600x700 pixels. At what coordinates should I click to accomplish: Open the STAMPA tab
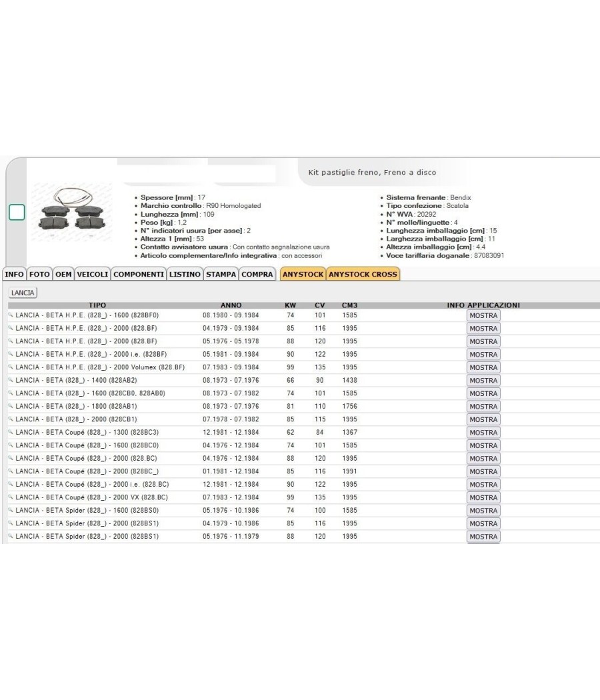click(x=221, y=274)
